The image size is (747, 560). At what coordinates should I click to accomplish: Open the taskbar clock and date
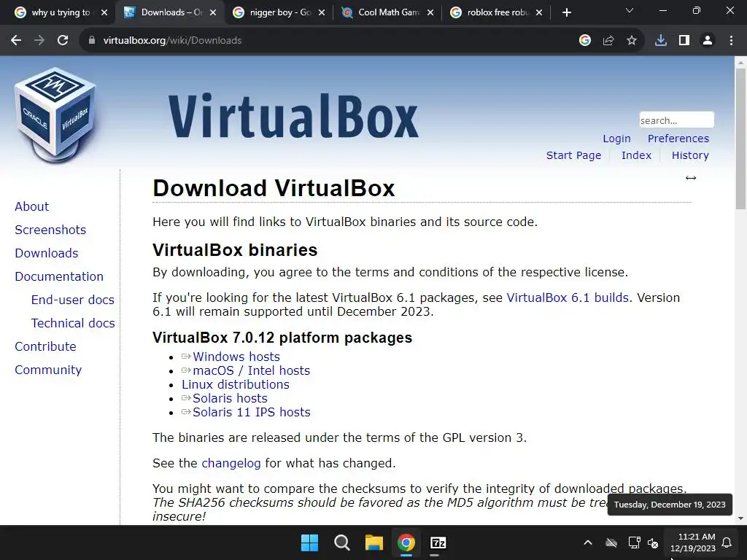click(x=693, y=542)
